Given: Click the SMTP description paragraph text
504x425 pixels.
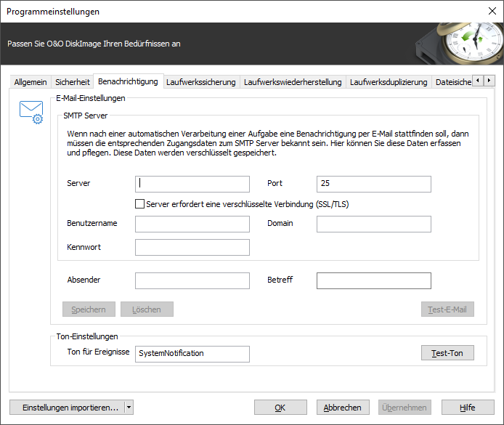Looking at the screenshot, I should (268, 143).
